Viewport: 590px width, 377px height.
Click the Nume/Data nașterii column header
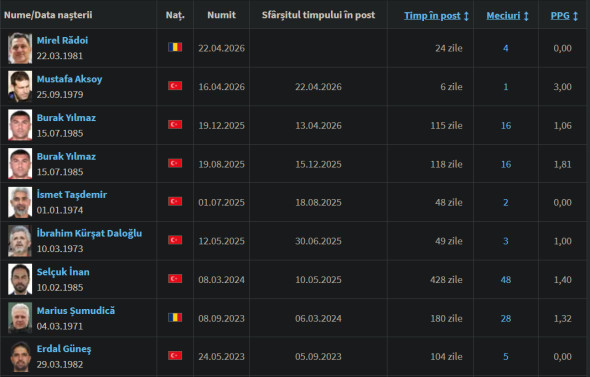[x=48, y=15]
